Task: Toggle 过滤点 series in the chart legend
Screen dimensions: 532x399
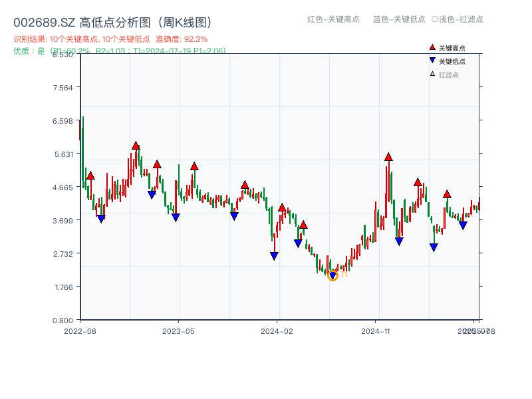Action: 444,74
